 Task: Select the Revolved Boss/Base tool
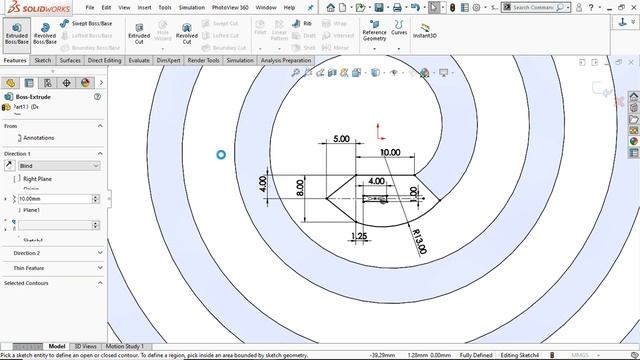[45, 34]
